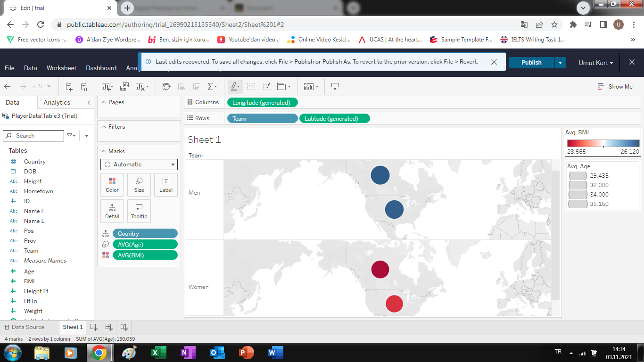Viewport: 644px width, 362px height.
Task: Click the Avg. BMI color gradient legend
Action: click(603, 143)
